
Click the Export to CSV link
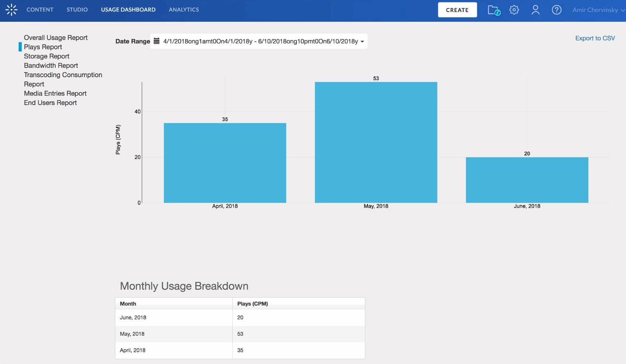pyautogui.click(x=595, y=38)
